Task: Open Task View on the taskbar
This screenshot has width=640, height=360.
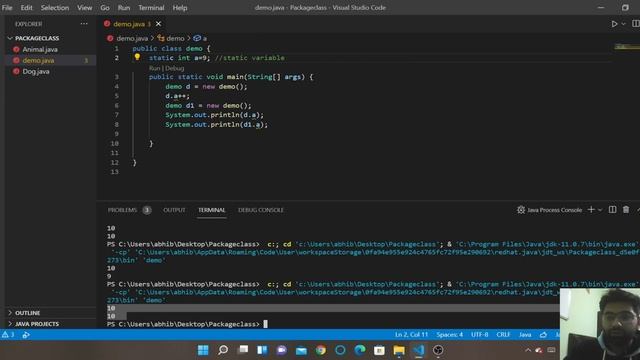Action: click(x=243, y=350)
